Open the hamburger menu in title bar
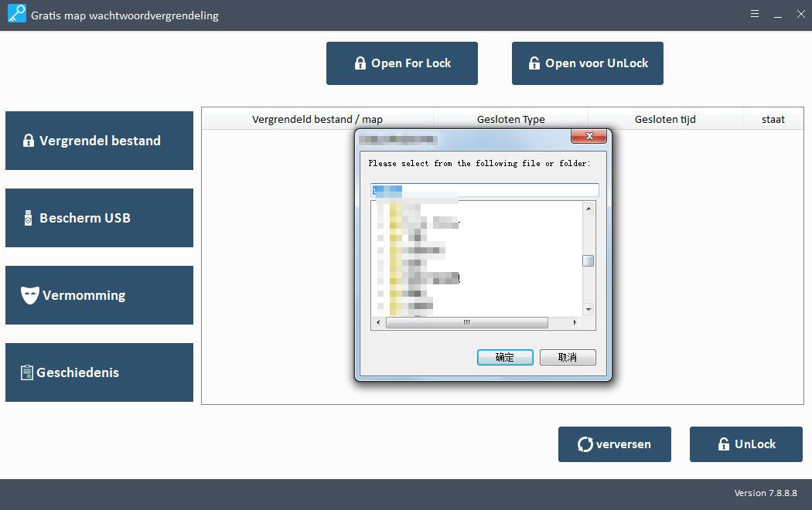The height and width of the screenshot is (510, 812). point(755,14)
